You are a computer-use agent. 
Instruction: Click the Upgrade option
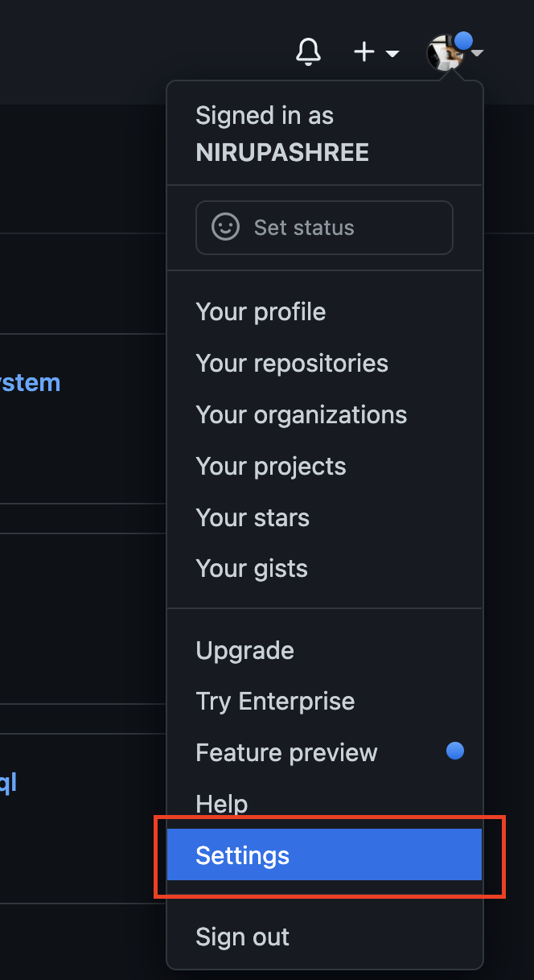point(244,650)
